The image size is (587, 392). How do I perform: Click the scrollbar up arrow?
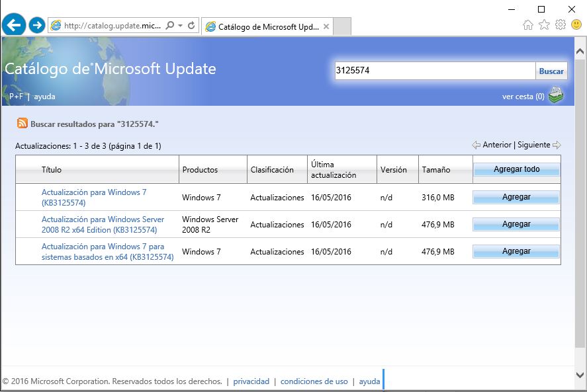click(580, 52)
